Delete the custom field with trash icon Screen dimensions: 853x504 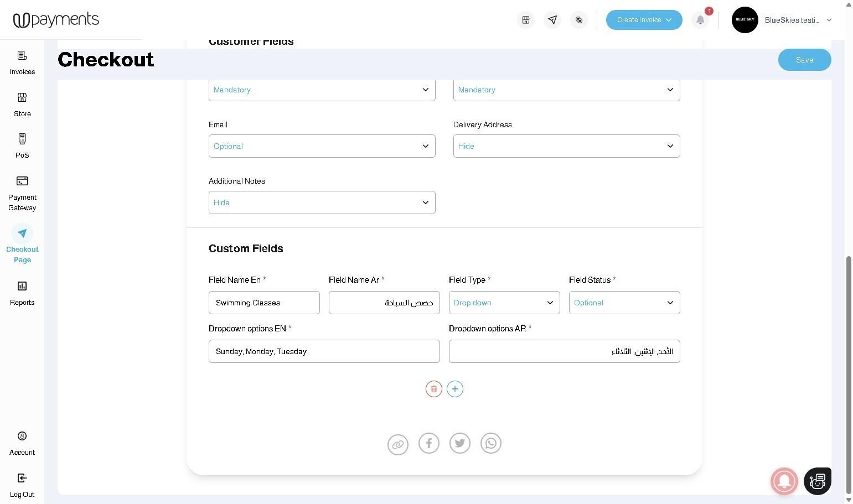pyautogui.click(x=434, y=389)
